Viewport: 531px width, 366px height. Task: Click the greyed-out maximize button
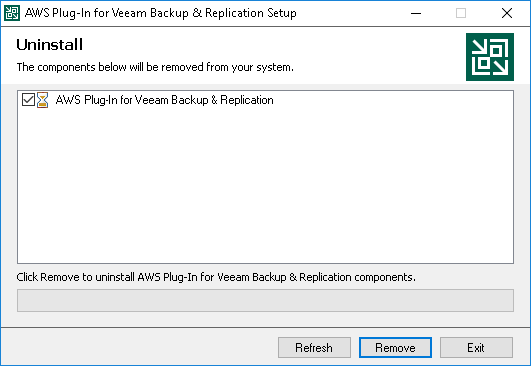pos(461,13)
